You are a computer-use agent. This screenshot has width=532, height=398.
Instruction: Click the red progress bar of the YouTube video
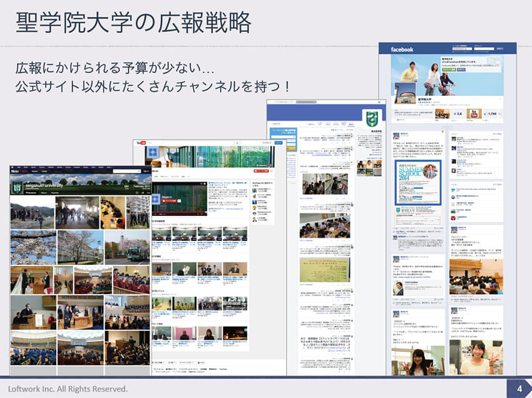(x=179, y=212)
